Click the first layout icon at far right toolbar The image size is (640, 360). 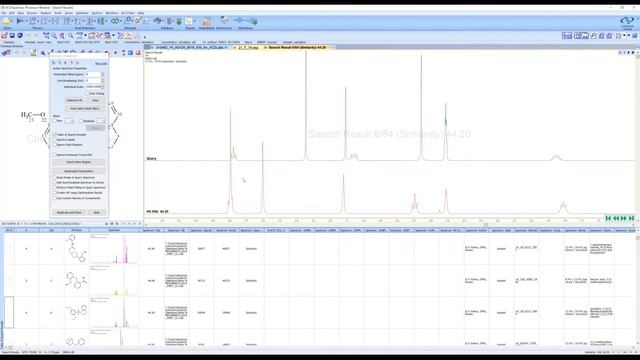click(567, 36)
